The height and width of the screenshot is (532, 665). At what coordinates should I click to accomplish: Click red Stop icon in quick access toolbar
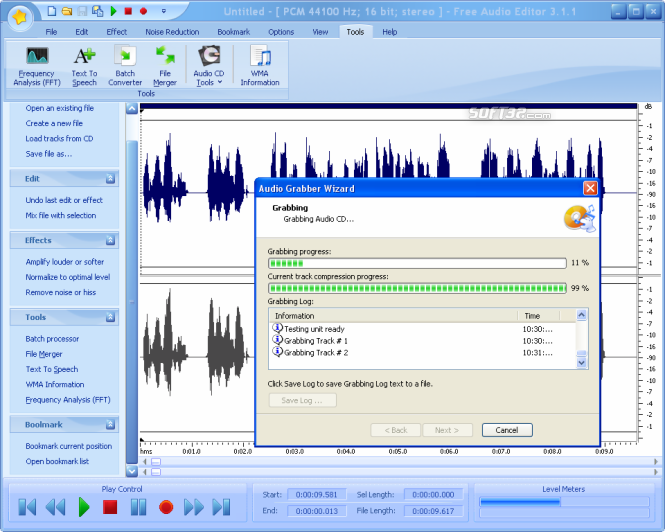[x=128, y=11]
